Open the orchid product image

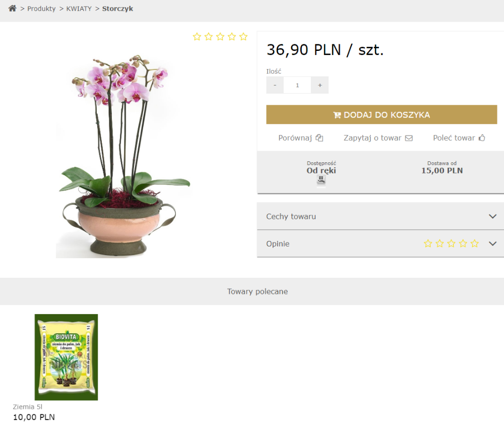point(124,156)
